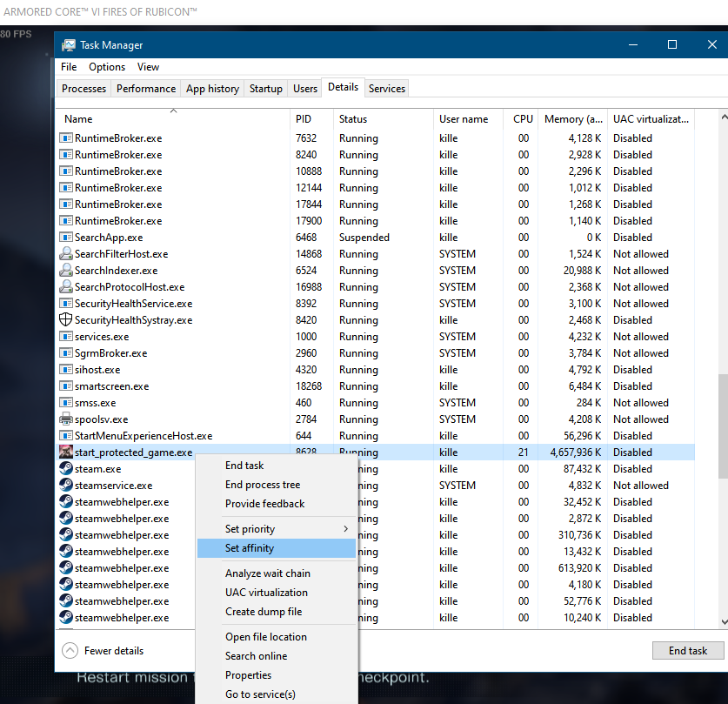728x704 pixels.
Task: Choose Set affinity from context menu
Action: click(x=250, y=548)
